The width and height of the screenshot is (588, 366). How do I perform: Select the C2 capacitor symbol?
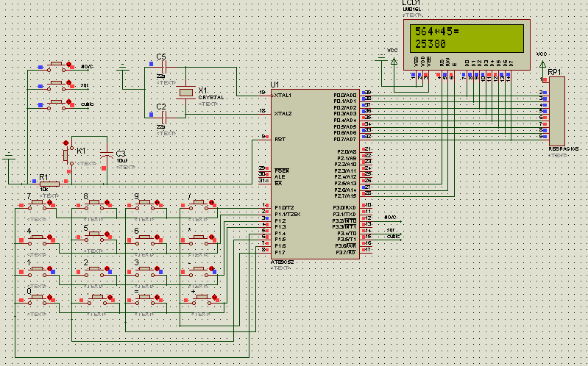pos(164,117)
